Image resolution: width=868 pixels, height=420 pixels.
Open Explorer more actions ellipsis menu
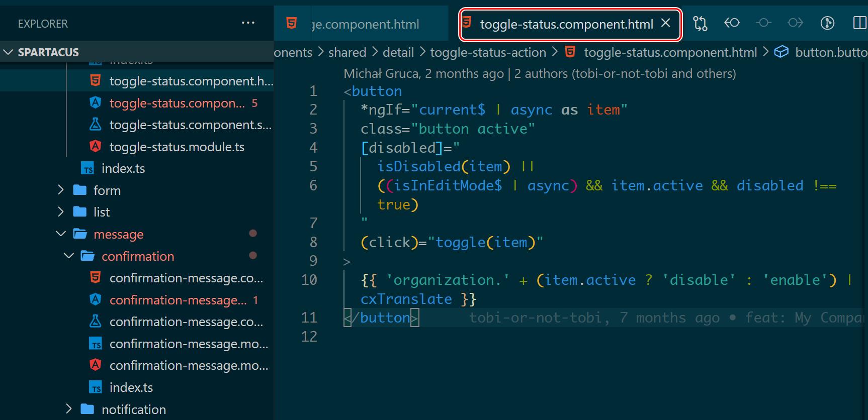click(248, 23)
